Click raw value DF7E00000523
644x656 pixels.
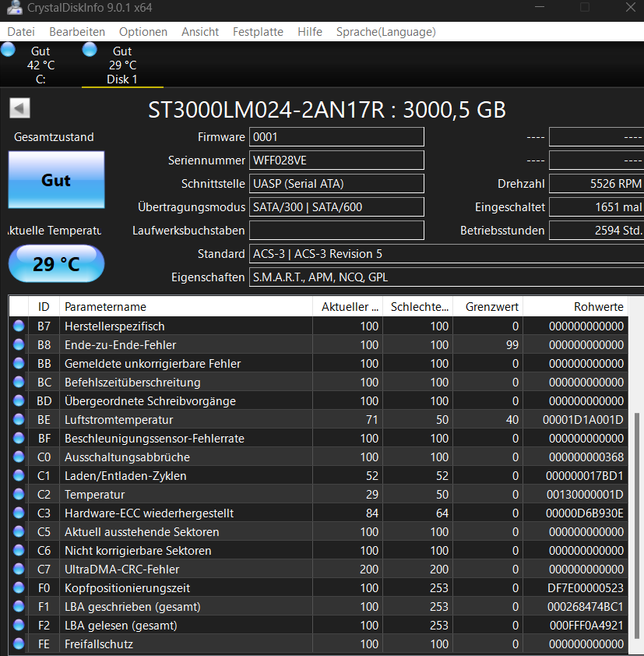point(586,587)
